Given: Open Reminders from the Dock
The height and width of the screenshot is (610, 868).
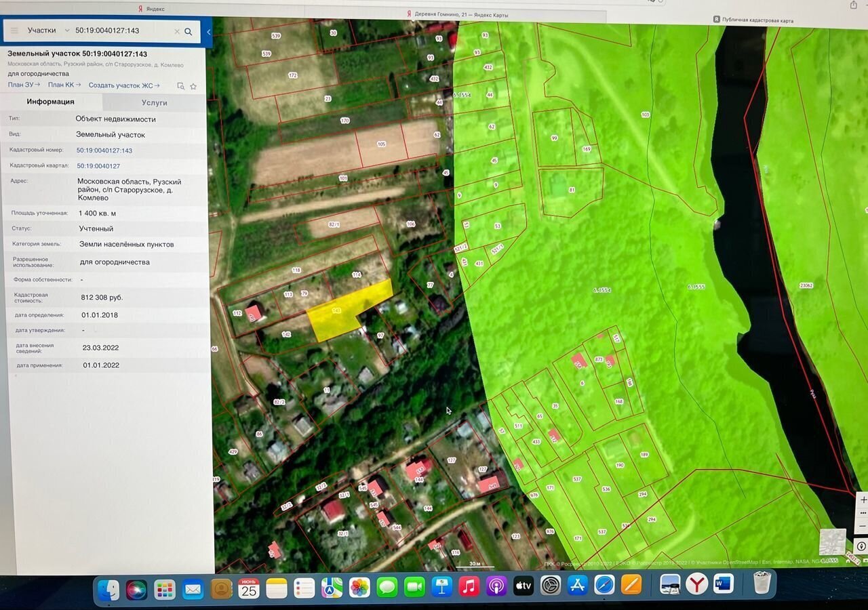Looking at the screenshot, I should coord(304,588).
